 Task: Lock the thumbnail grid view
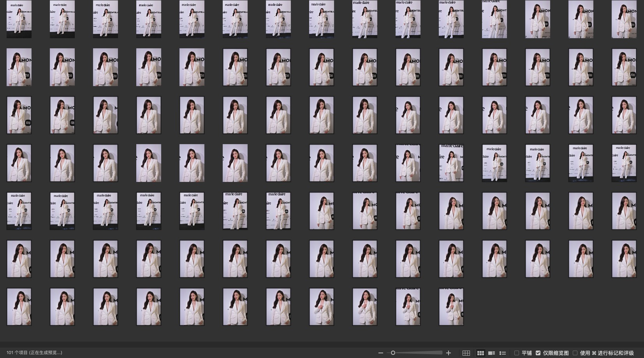point(466,353)
